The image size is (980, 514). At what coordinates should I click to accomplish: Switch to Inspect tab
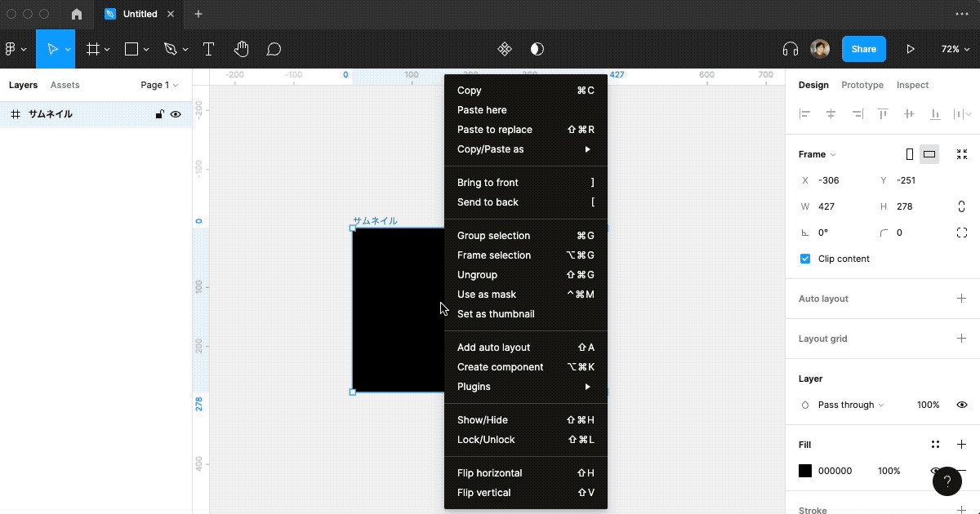[x=912, y=85]
